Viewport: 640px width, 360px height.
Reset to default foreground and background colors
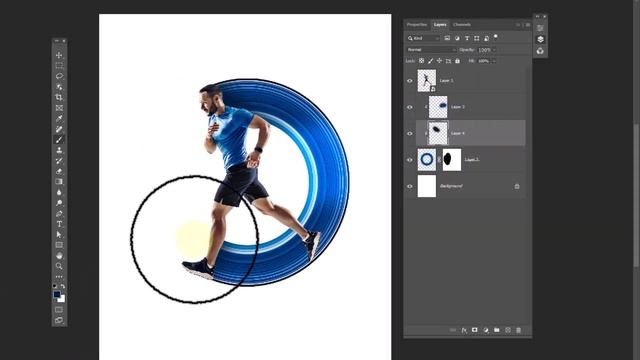55,286
